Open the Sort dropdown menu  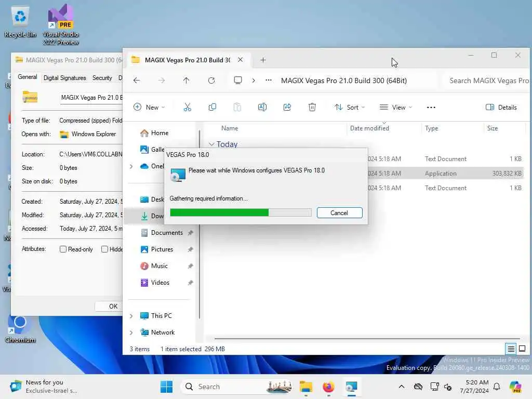click(x=350, y=107)
